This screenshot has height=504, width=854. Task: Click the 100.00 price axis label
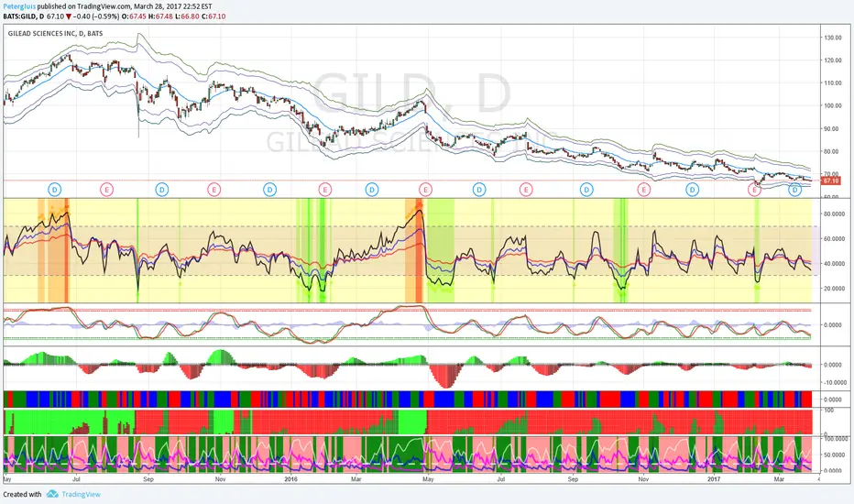[x=833, y=105]
